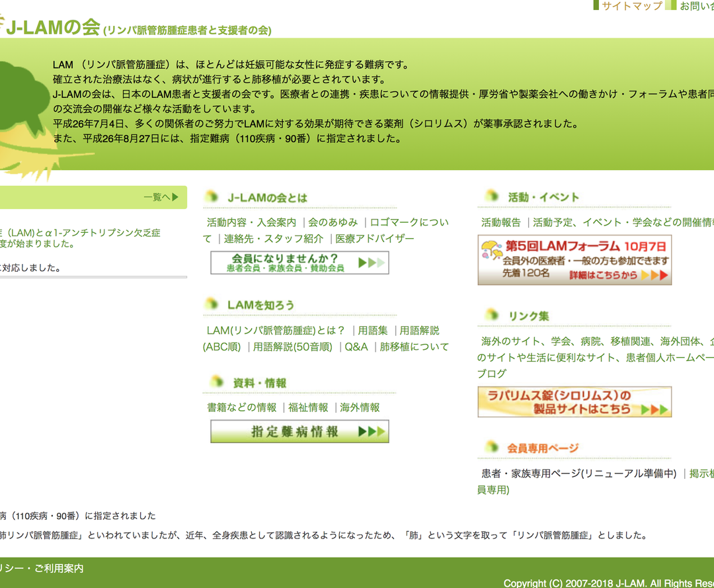The image size is (714, 588).
Task: Click the 指定難病情報 green button
Action: [x=298, y=431]
